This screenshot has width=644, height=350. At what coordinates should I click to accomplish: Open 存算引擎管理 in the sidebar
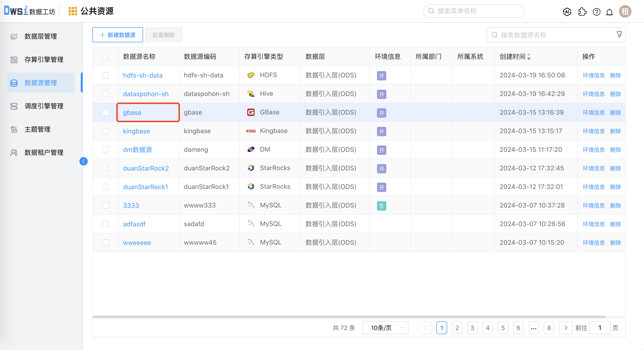click(x=44, y=59)
